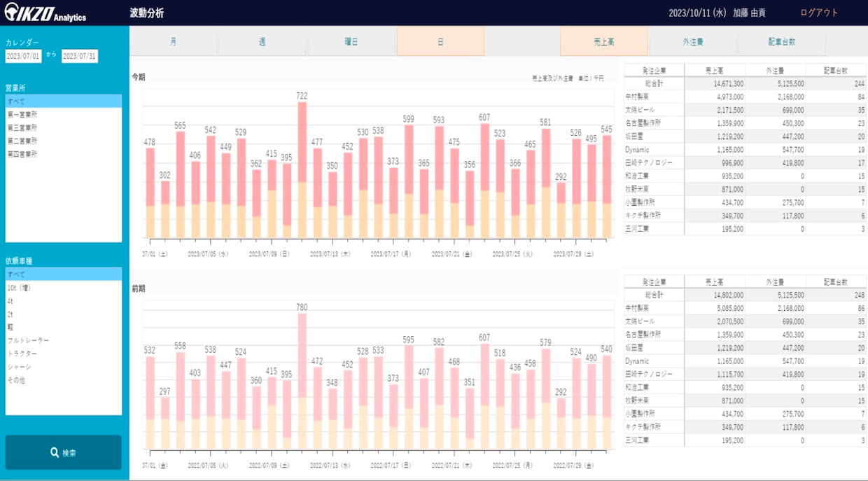868x481 pixels.
Task: Select 第一営業所 in the 営業所 list
Action: (x=22, y=114)
